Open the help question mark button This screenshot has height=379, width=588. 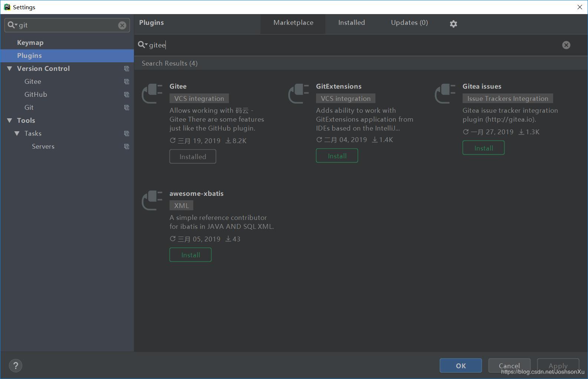16,366
